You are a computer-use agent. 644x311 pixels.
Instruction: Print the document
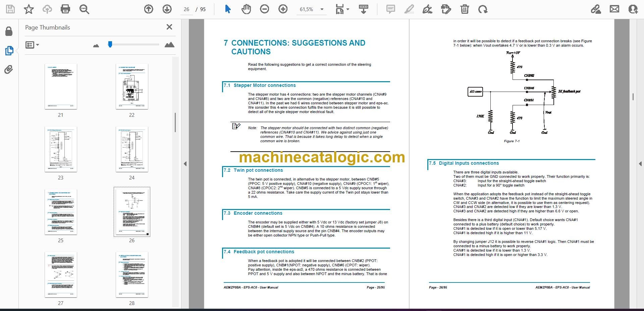coord(65,9)
